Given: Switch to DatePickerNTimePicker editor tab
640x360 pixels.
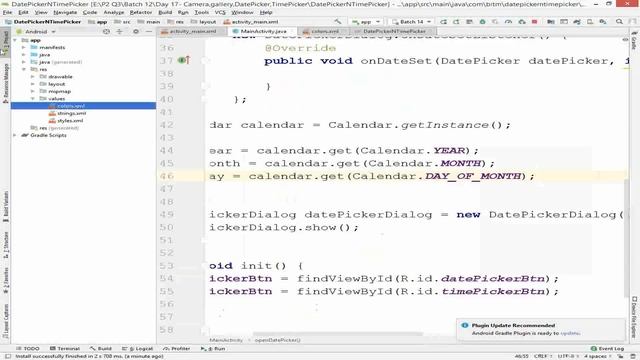Looking at the screenshot, I should click(x=394, y=31).
